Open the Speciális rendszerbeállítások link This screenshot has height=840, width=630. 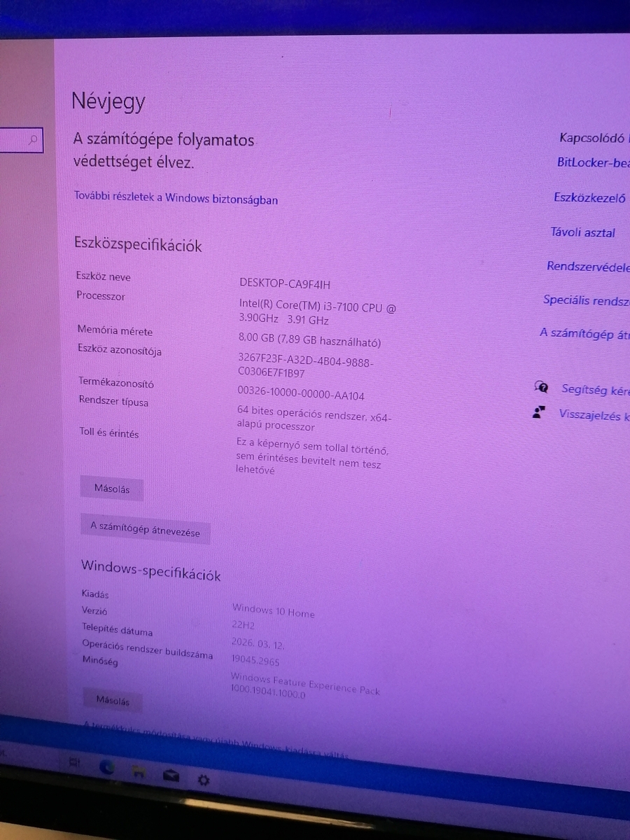(587, 300)
